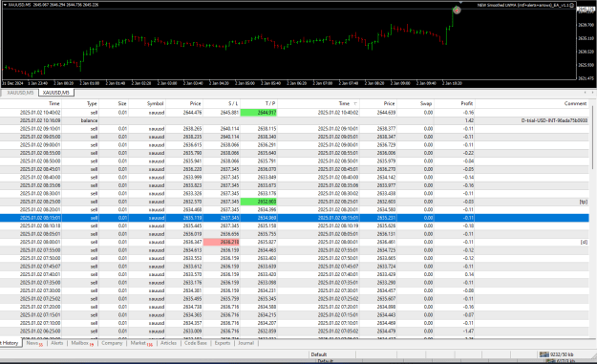Click the trade arrow marker at chart peak
The image size is (597, 364).
457,10
